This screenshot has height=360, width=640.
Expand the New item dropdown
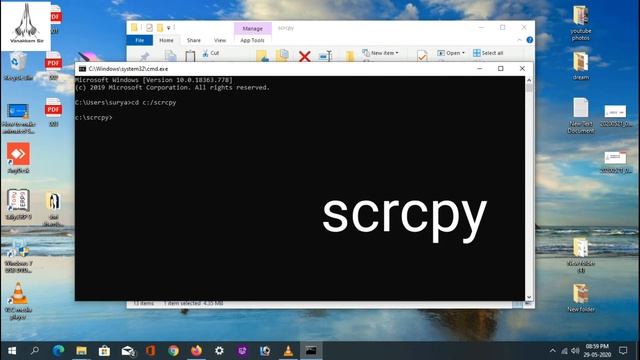(380, 53)
